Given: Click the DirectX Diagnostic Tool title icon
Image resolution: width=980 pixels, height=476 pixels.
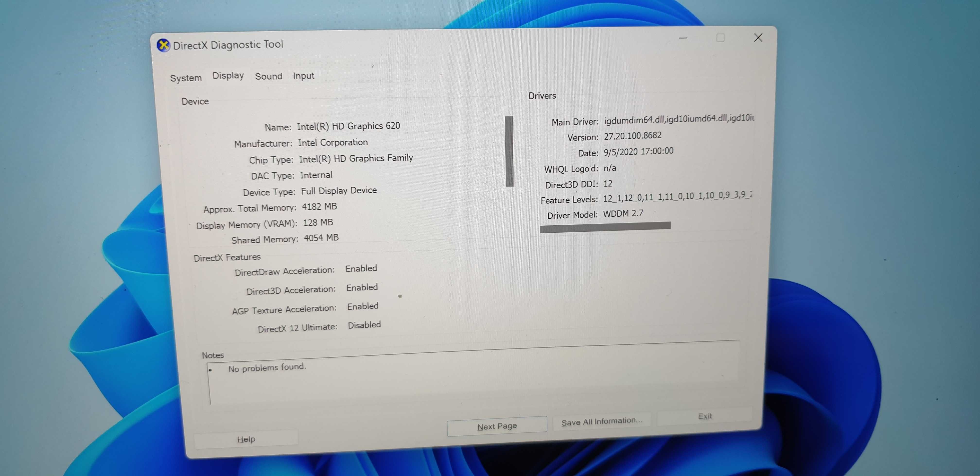Looking at the screenshot, I should 164,46.
